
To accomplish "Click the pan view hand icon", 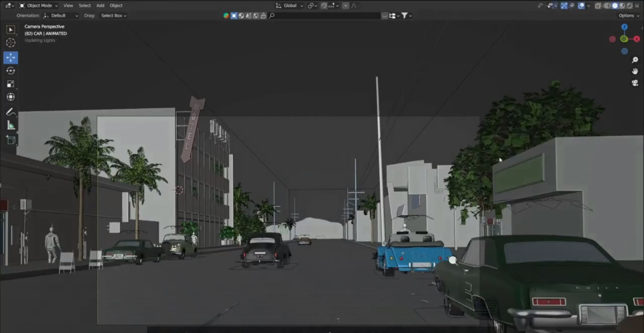I will coord(635,71).
